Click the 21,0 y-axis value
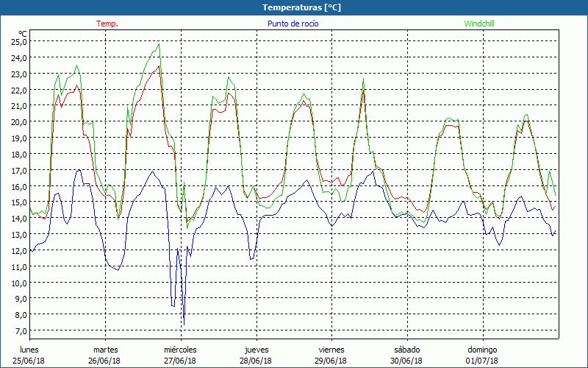Screen dimensions: 588x368 point(19,106)
